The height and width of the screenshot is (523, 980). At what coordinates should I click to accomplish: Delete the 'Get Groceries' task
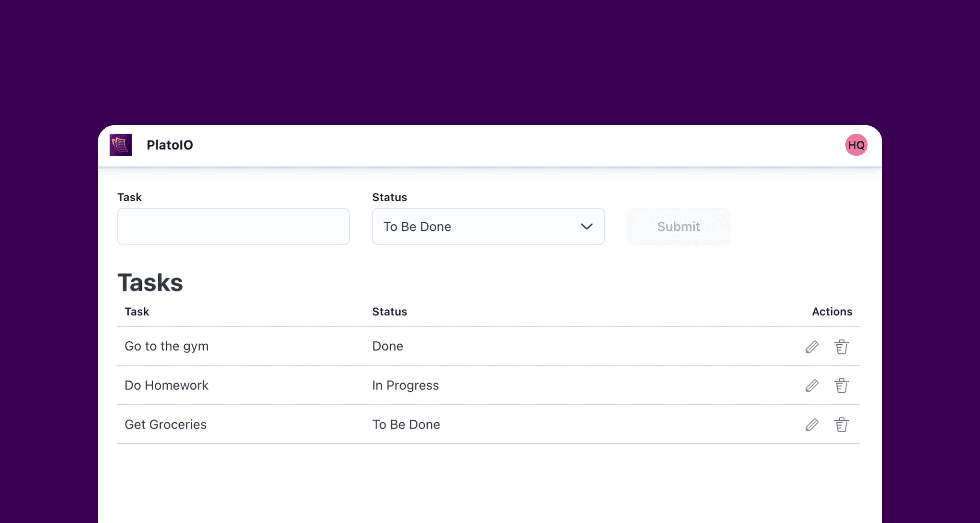coord(841,425)
